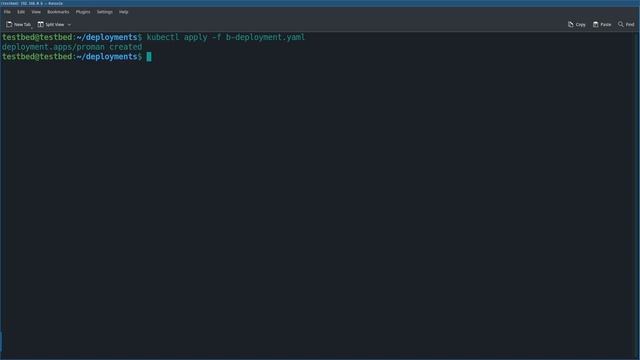Click the Find magnifier icon
This screenshot has height=360, width=640.
tap(620, 24)
